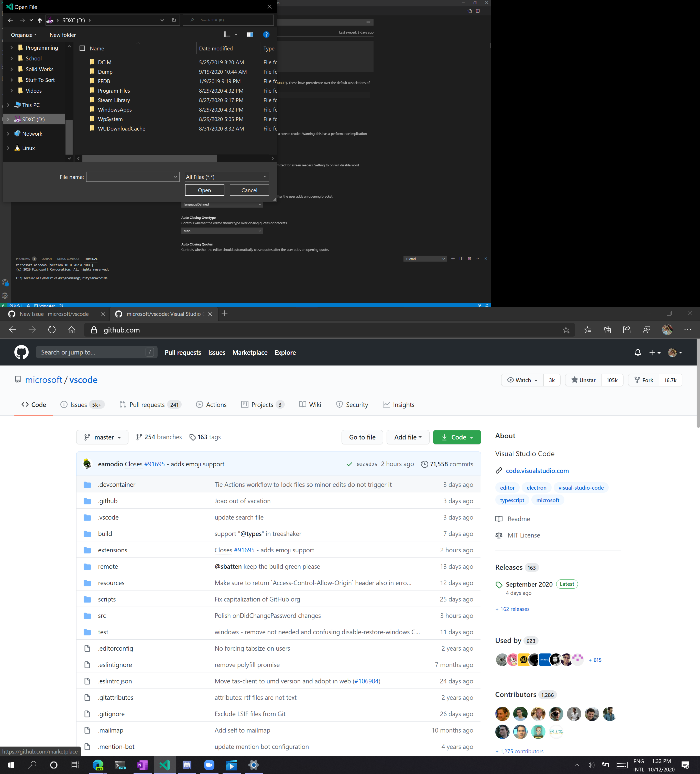The height and width of the screenshot is (774, 700).
Task: Add a new terminal in VS Code
Action: point(453,258)
